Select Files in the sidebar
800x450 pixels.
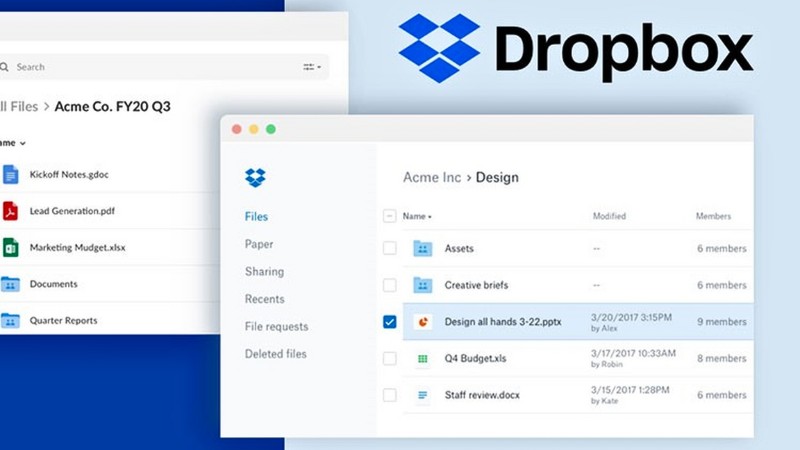click(256, 216)
